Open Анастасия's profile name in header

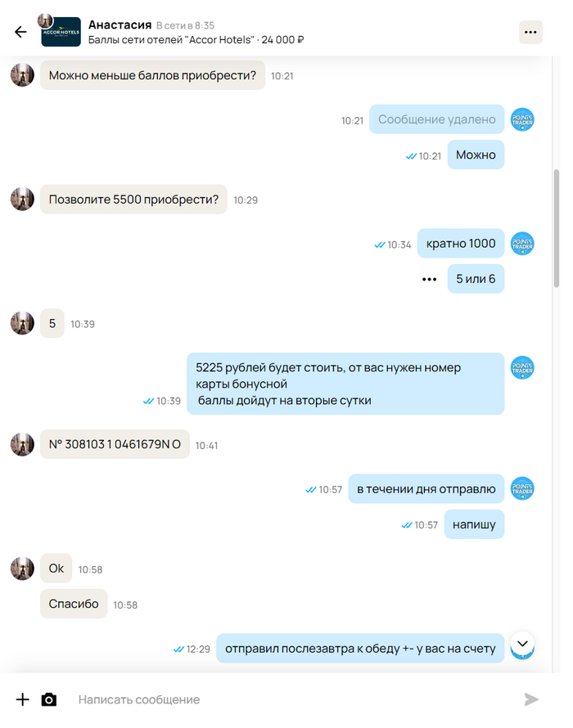click(x=120, y=25)
